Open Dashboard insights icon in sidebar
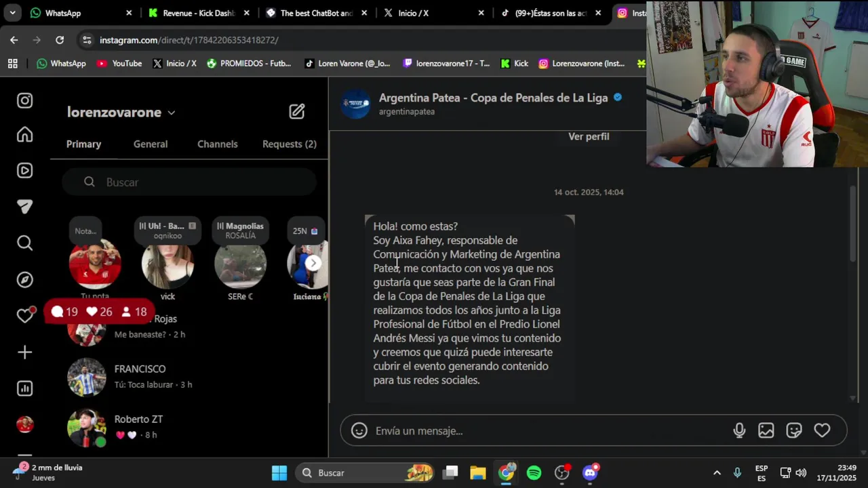The height and width of the screenshot is (488, 868). click(x=25, y=388)
